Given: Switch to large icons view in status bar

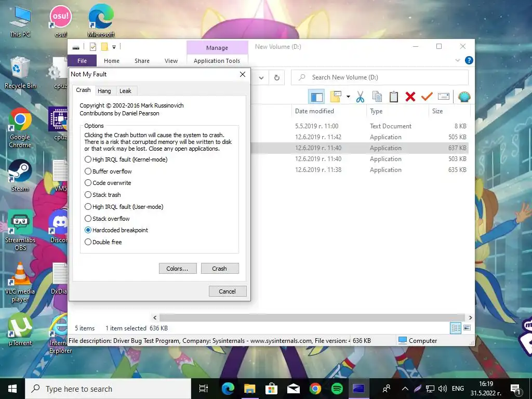Looking at the screenshot, I should click(x=467, y=328).
